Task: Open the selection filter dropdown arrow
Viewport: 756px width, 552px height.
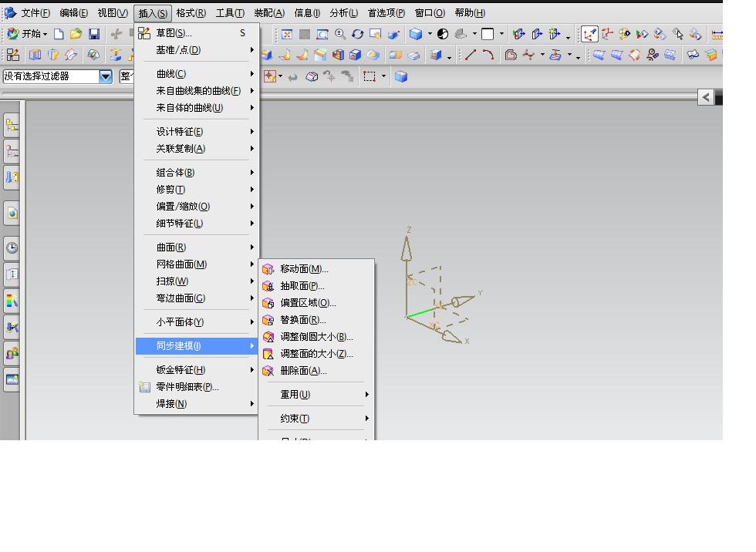Action: coord(106,76)
